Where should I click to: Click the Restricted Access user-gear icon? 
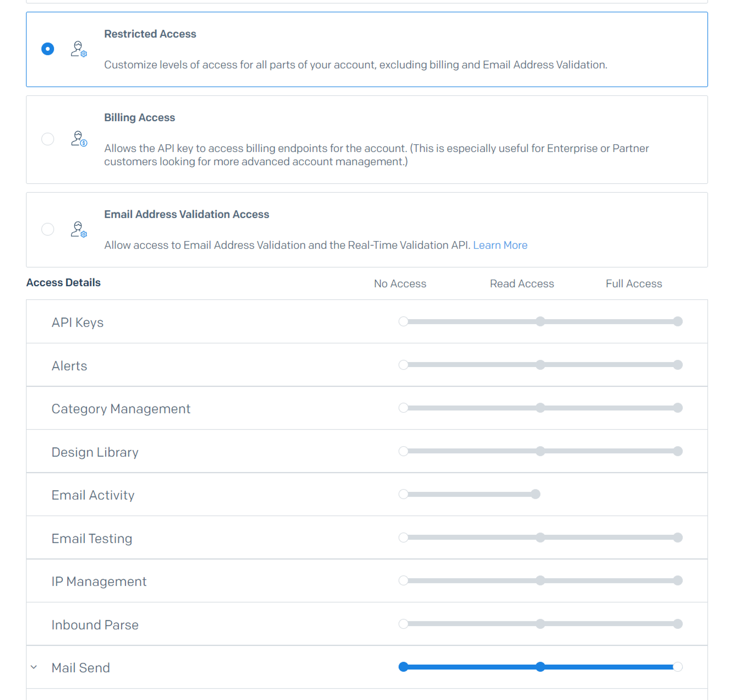pos(79,49)
